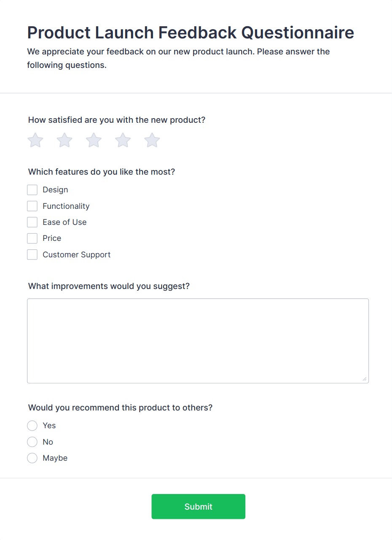Click the Customer Support label text

click(77, 254)
